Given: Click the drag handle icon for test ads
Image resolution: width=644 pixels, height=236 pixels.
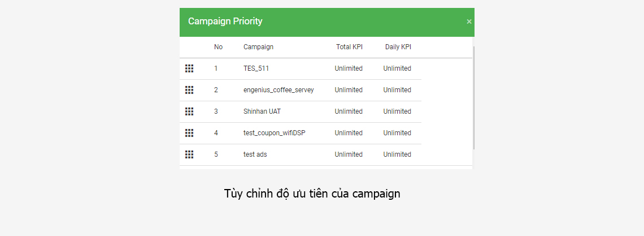Looking at the screenshot, I should (189, 154).
